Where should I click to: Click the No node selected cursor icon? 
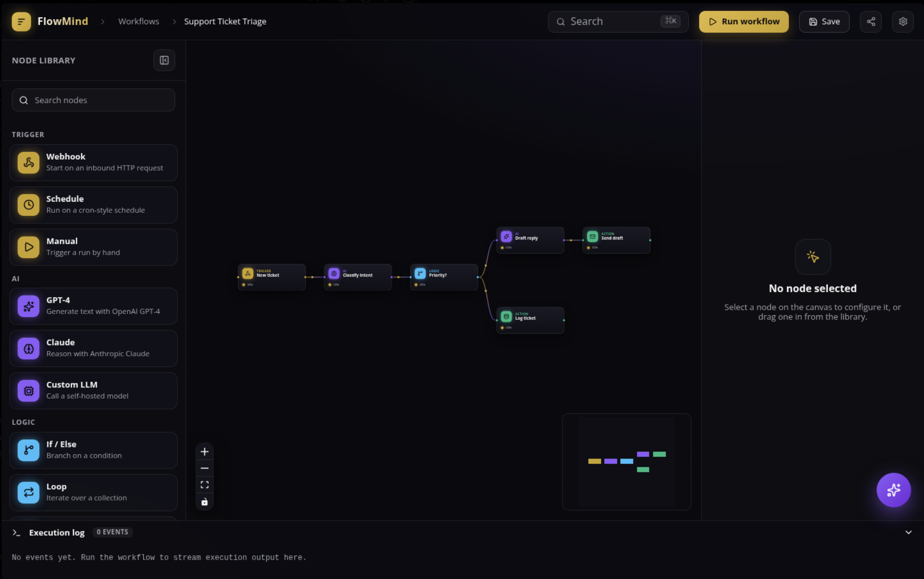tap(813, 257)
